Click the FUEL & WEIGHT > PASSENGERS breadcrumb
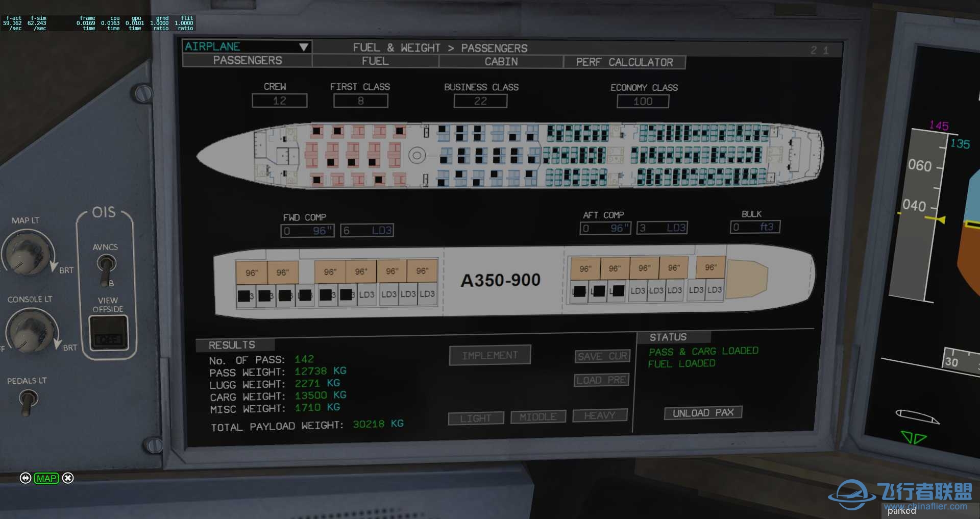 (440, 48)
